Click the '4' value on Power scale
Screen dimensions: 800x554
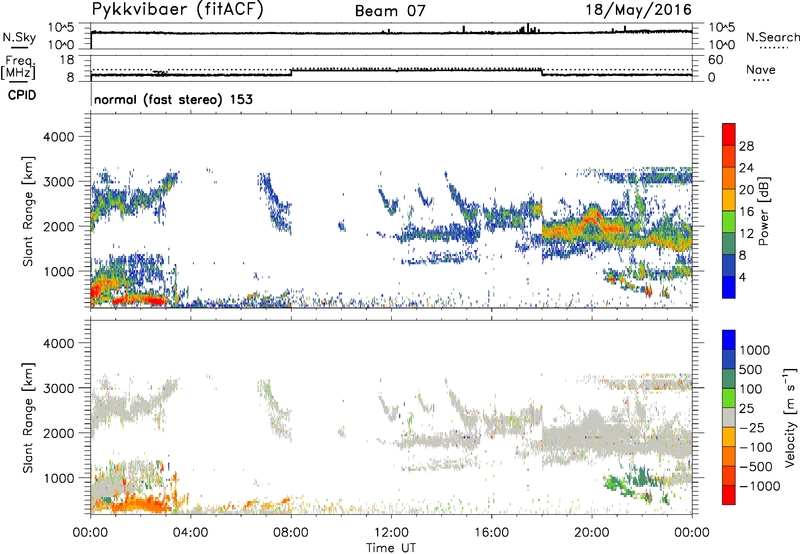pos(742,277)
